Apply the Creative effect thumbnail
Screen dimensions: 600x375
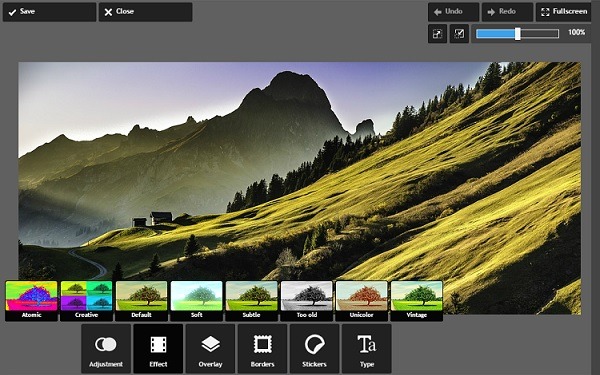click(x=86, y=301)
